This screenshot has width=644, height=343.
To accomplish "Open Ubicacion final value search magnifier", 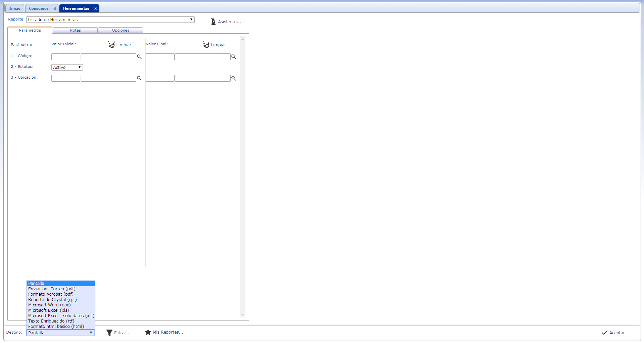I will coord(234,78).
